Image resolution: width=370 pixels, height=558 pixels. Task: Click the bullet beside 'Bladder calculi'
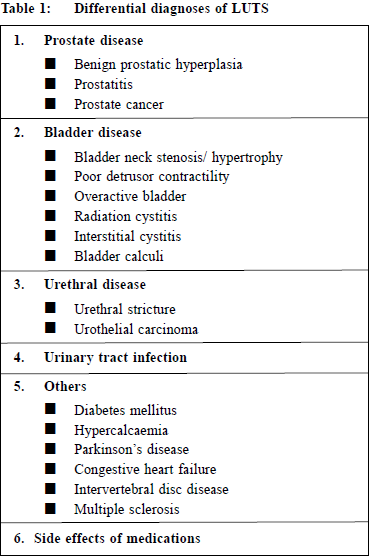coord(50,256)
